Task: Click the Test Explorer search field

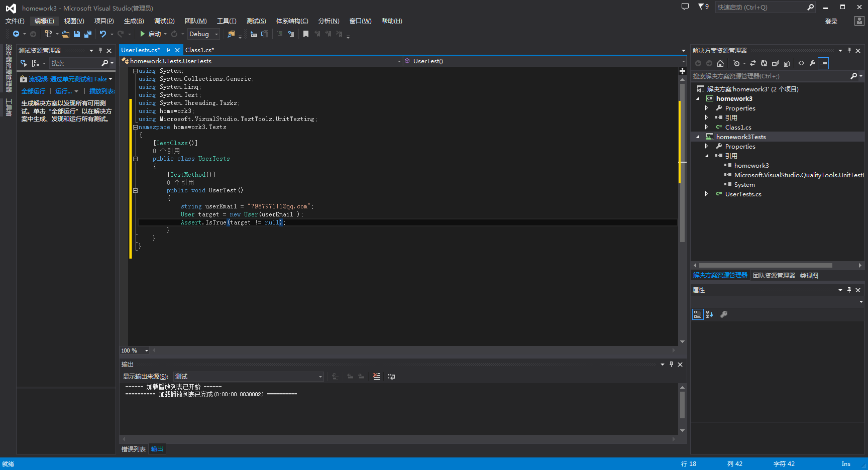Action: click(x=75, y=63)
